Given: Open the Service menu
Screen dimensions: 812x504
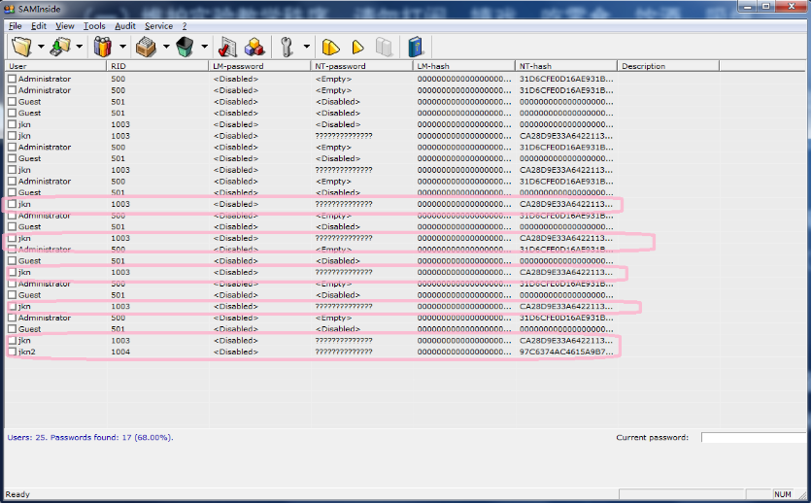Looking at the screenshot, I should click(x=158, y=26).
